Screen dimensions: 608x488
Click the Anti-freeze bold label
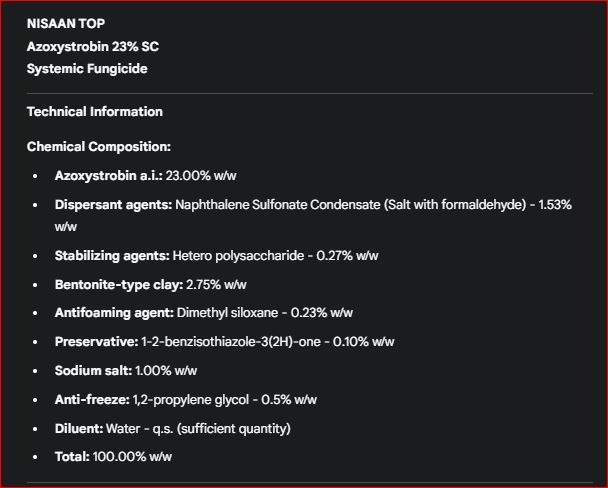(91, 399)
